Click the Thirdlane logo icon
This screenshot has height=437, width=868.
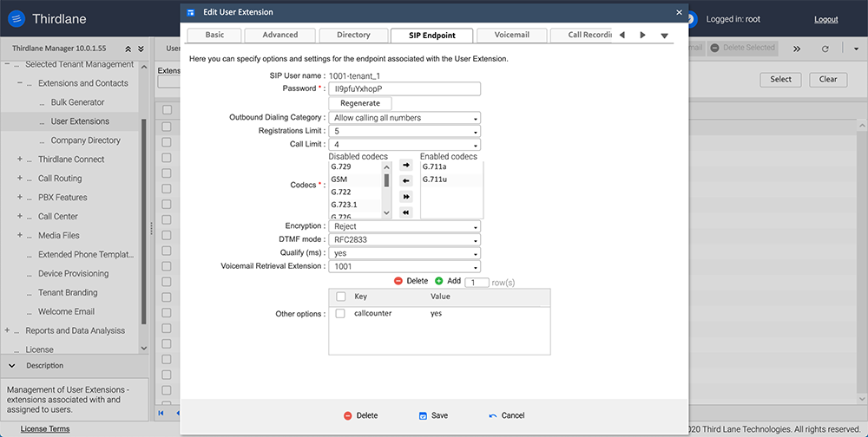(17, 19)
